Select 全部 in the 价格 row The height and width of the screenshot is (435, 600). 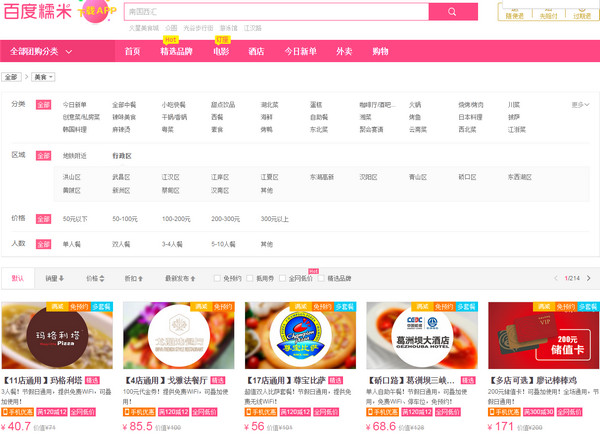(43, 219)
